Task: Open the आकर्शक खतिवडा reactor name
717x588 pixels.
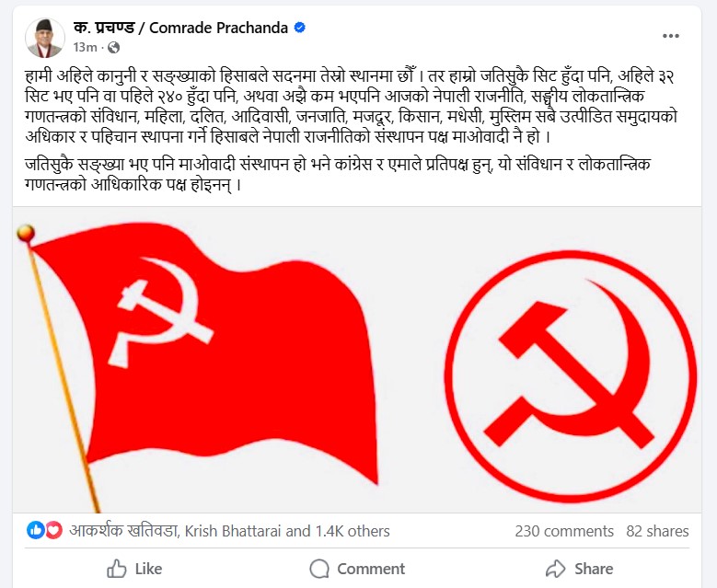Action: point(124,531)
